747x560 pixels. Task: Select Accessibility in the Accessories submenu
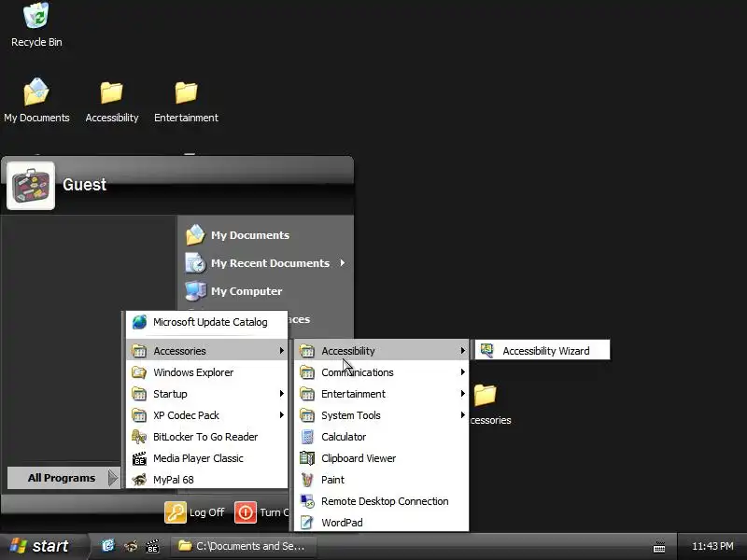[x=381, y=351]
